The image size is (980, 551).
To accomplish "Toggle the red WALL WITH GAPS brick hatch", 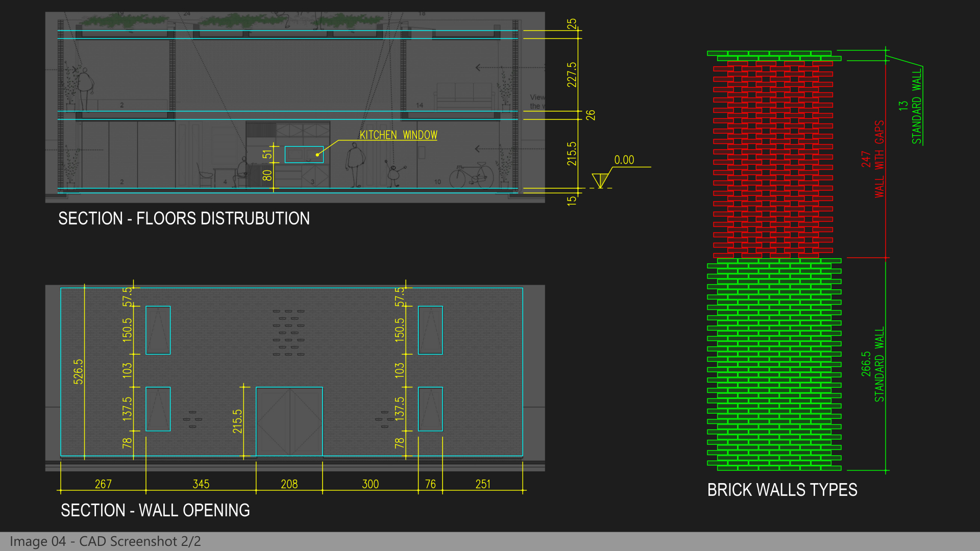I will [x=773, y=158].
